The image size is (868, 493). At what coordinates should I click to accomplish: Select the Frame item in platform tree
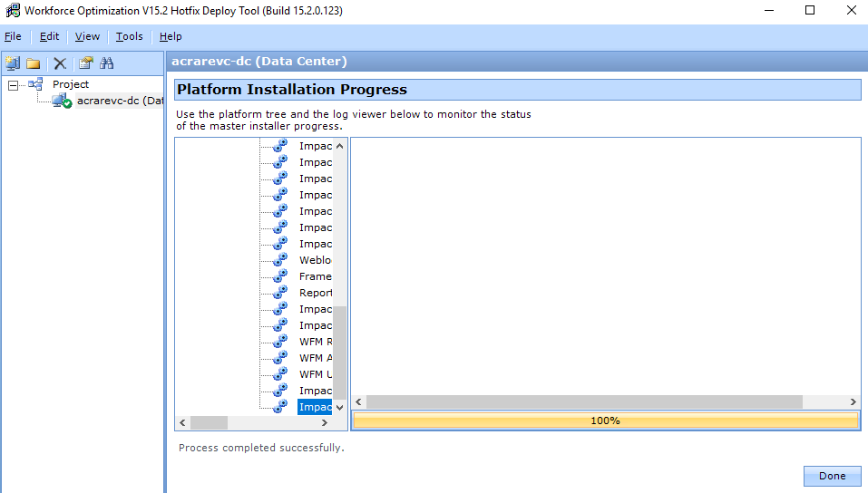315,276
